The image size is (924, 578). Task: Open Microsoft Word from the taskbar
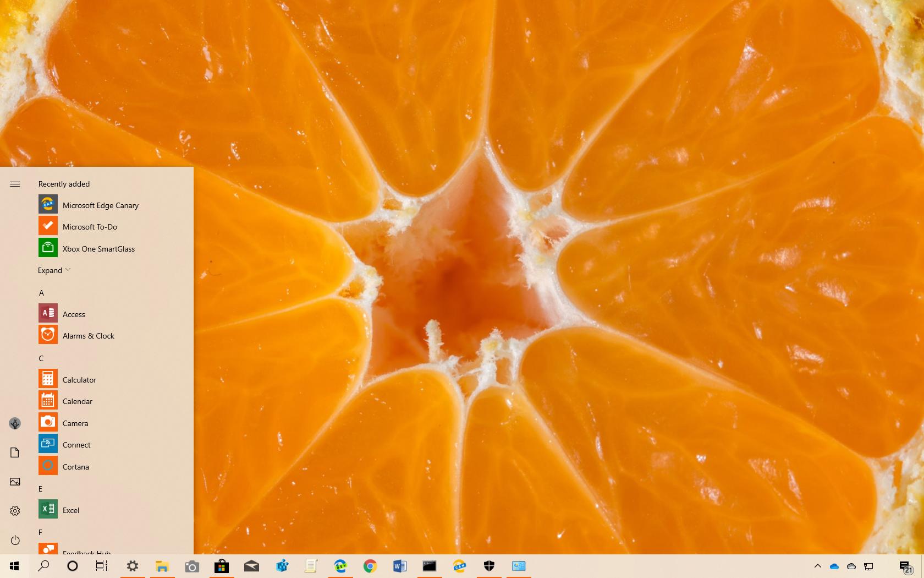(400, 566)
